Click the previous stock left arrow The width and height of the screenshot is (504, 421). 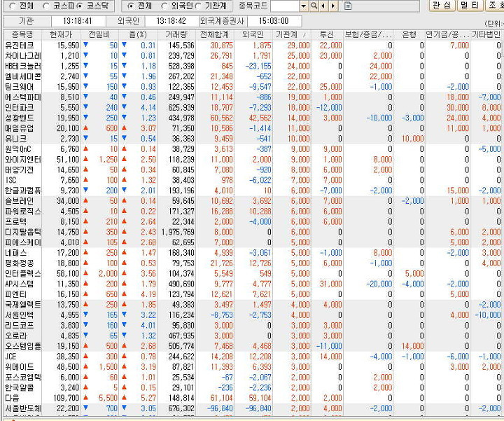pos(323,6)
